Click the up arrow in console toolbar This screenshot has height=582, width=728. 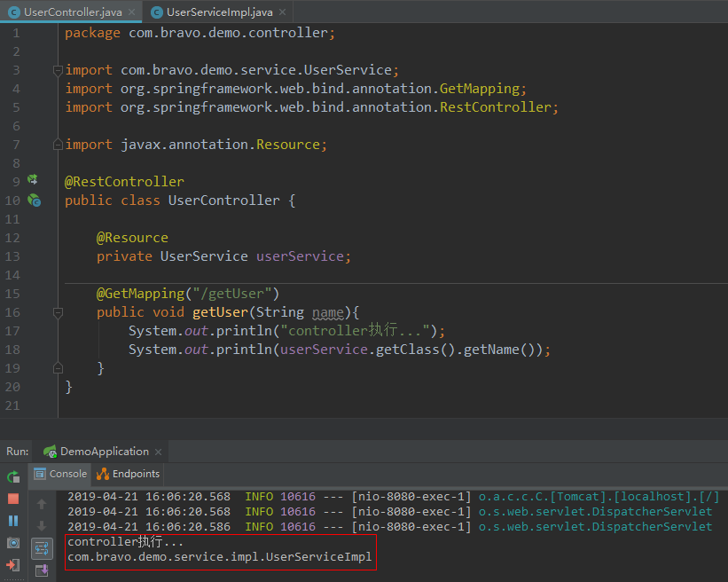42,504
